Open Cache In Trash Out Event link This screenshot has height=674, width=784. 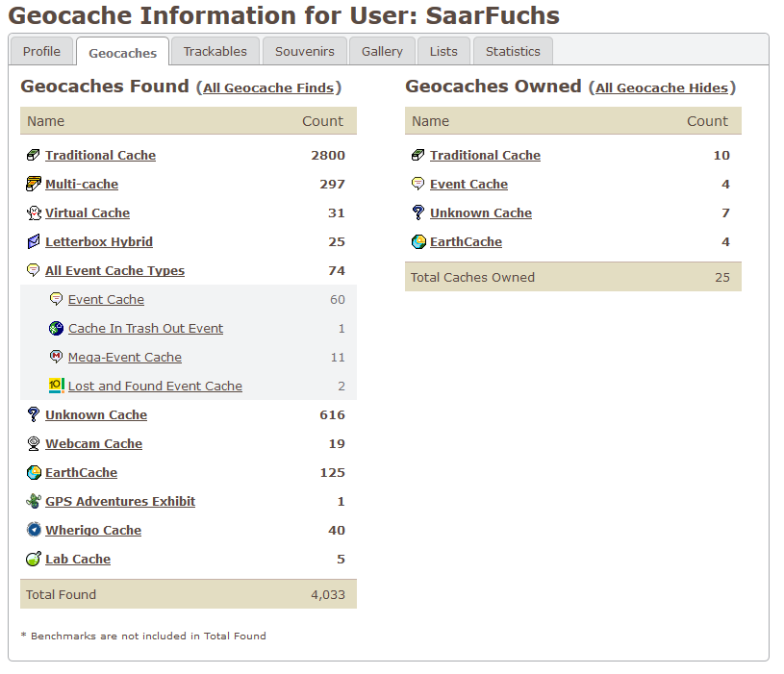coord(145,328)
